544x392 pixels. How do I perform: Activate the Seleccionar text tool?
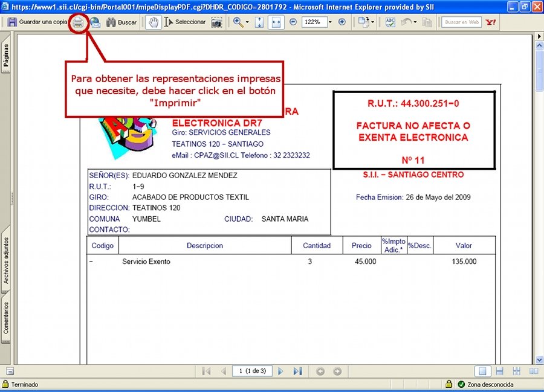coord(185,22)
